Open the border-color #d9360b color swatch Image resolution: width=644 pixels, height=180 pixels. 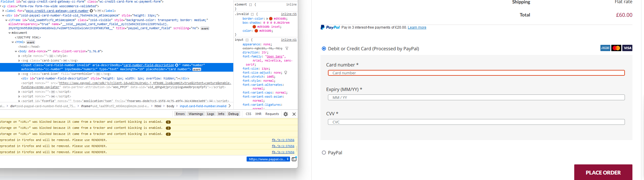pos(271,19)
